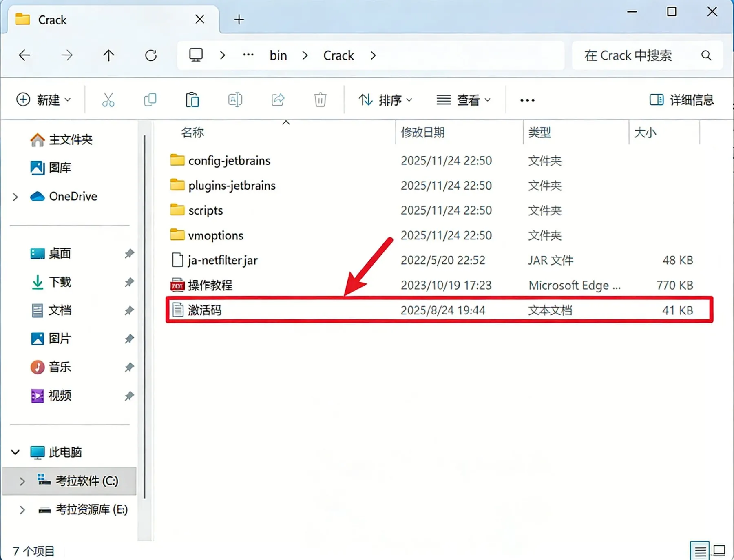Switch to details list view icon in status bar
734x560 pixels.
pos(700,551)
